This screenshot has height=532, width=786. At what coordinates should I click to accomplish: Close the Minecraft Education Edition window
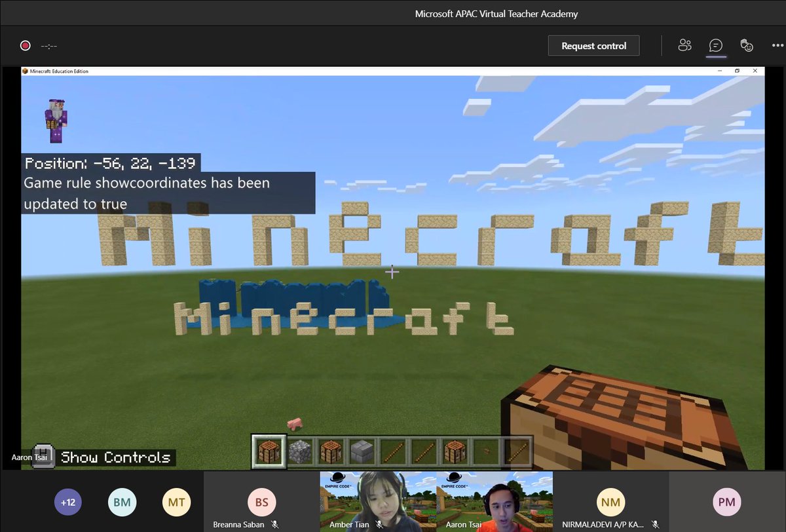point(755,71)
